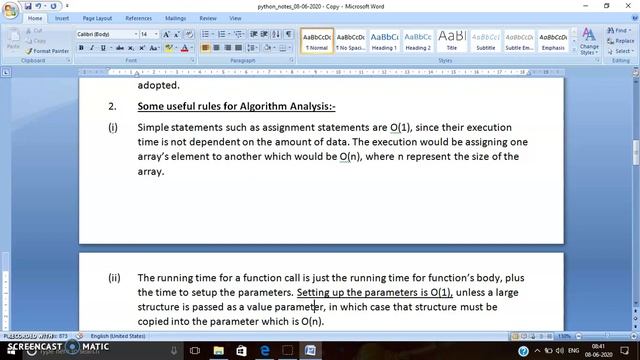Image resolution: width=640 pixels, height=360 pixels.
Task: Expand the Paragraph dialog launcher
Action: pyautogui.click(x=292, y=60)
